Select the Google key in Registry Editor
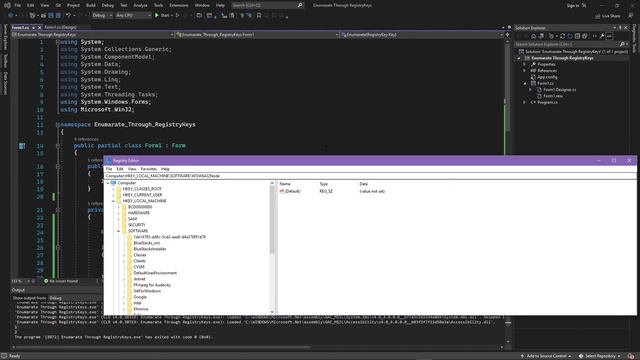The height and width of the screenshot is (360, 640). point(140,297)
